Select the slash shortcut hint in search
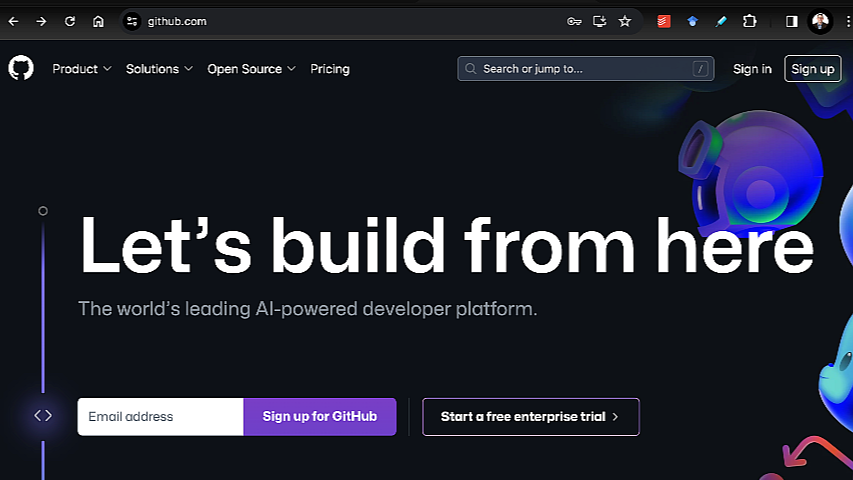853x480 pixels. [x=700, y=69]
